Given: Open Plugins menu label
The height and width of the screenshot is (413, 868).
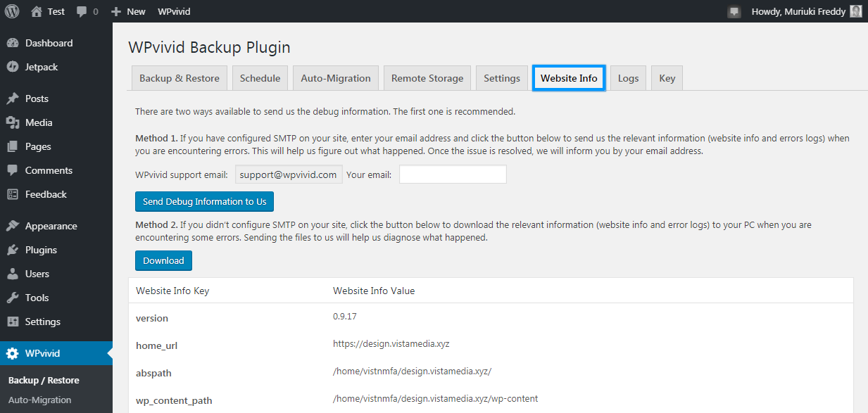Looking at the screenshot, I should pyautogui.click(x=41, y=250).
